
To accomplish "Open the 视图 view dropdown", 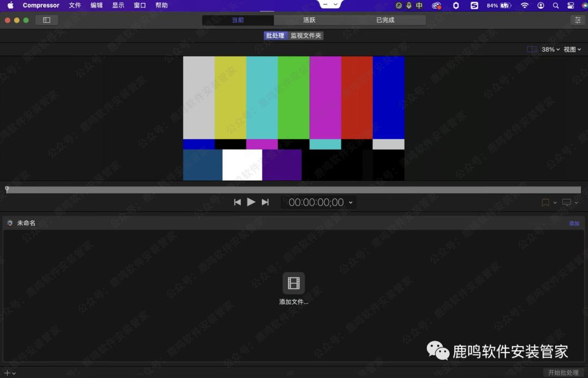I will 571,49.
